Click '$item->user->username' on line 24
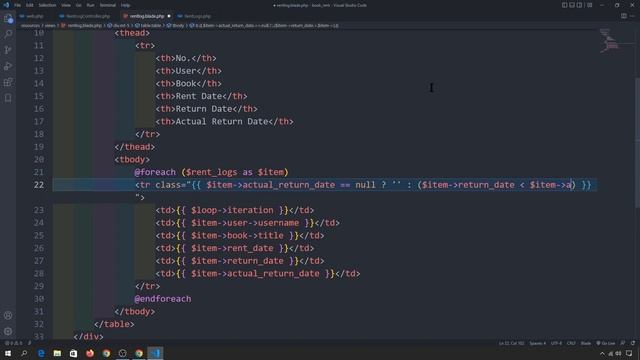Screen dimensions: 640x360 [245, 223]
